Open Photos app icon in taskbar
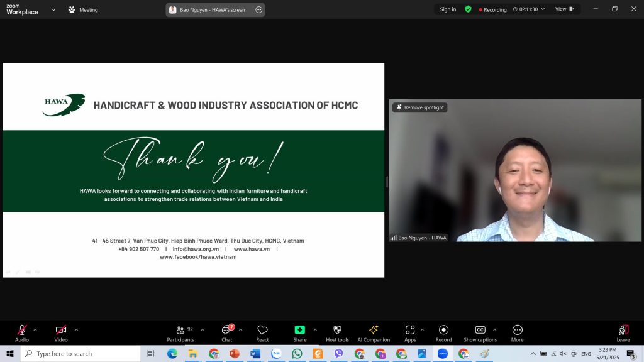Screen dimensions: 644x362 [x=422, y=353]
